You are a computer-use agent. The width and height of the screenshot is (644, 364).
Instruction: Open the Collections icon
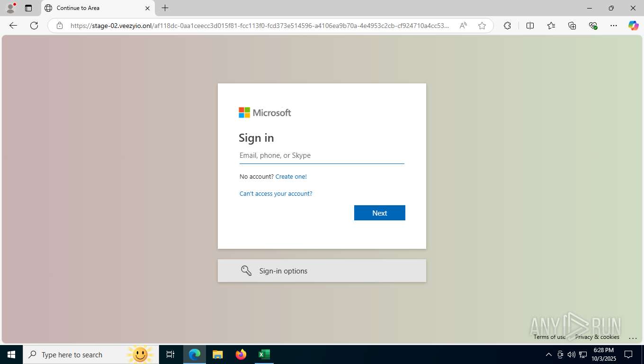[x=572, y=26]
